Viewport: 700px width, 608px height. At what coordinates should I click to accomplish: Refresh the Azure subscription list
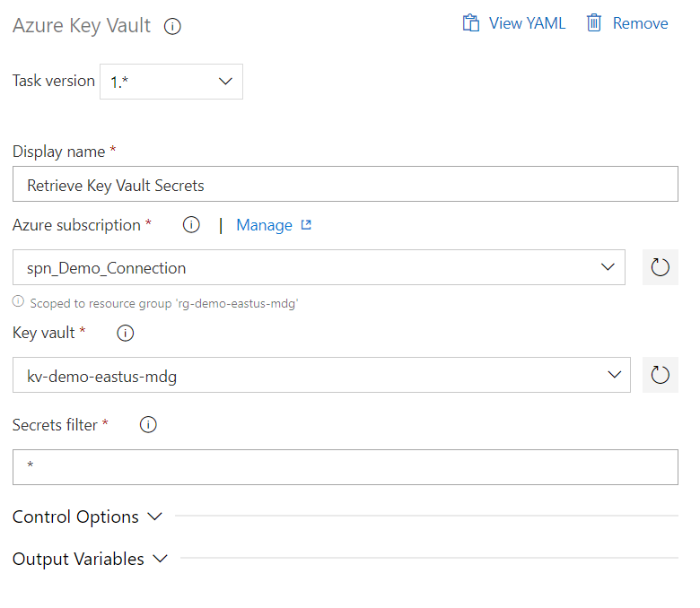point(661,267)
